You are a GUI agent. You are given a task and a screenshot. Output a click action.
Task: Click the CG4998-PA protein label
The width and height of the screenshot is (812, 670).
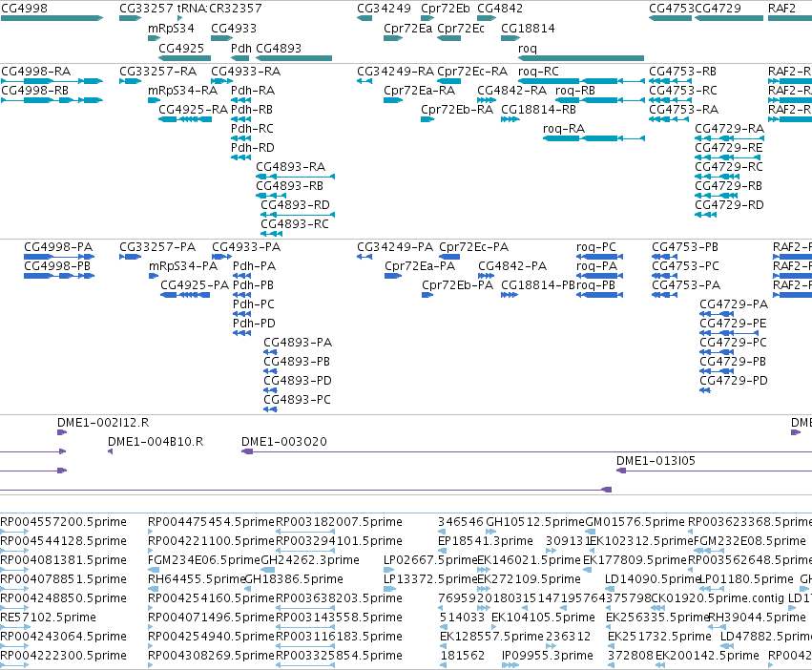(x=58, y=246)
